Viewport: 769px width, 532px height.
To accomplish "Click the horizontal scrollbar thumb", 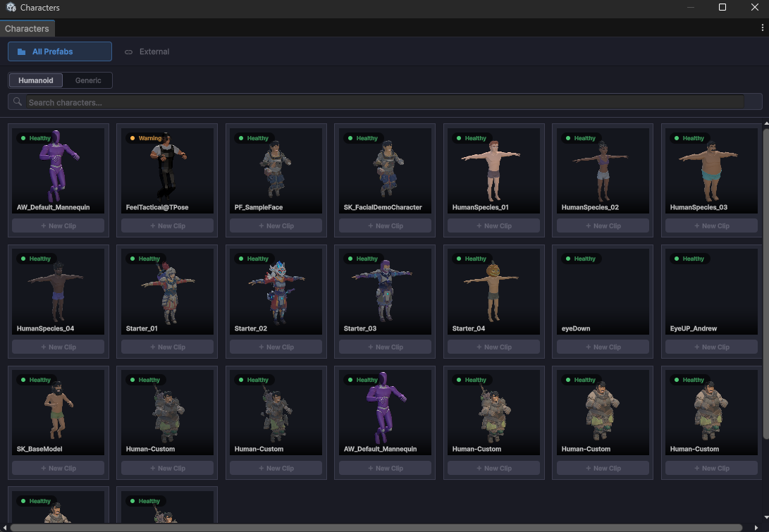I will [376, 528].
